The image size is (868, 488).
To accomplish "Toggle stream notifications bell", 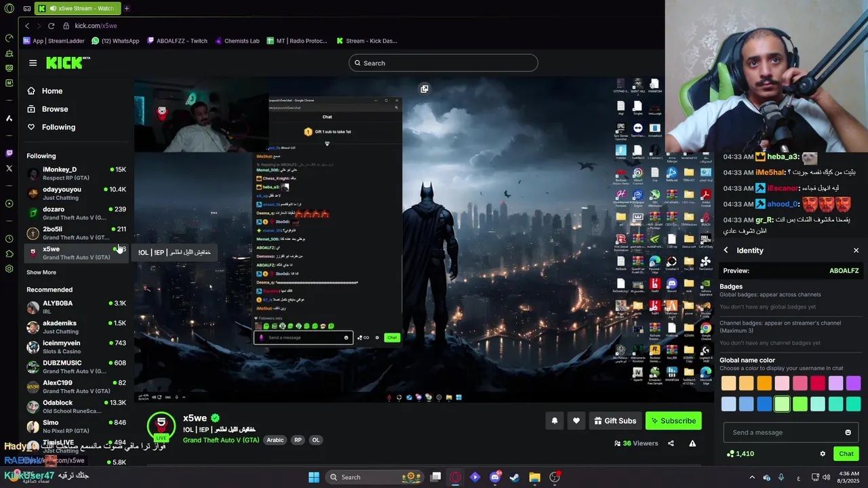I will 554,421.
